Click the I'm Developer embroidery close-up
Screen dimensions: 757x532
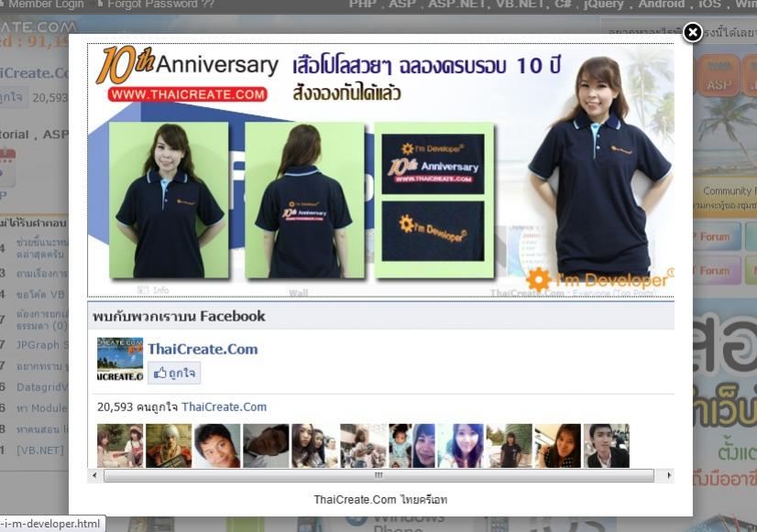coord(433,231)
